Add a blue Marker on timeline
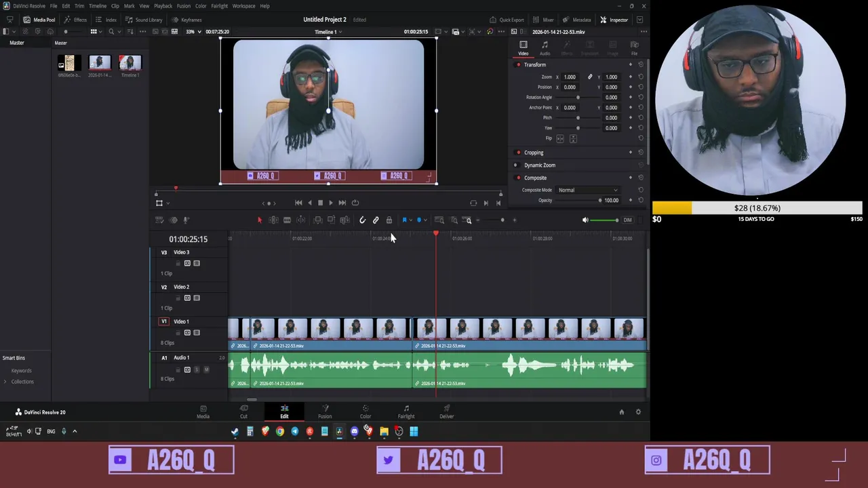Image resolution: width=868 pixels, height=488 pixels. click(419, 220)
